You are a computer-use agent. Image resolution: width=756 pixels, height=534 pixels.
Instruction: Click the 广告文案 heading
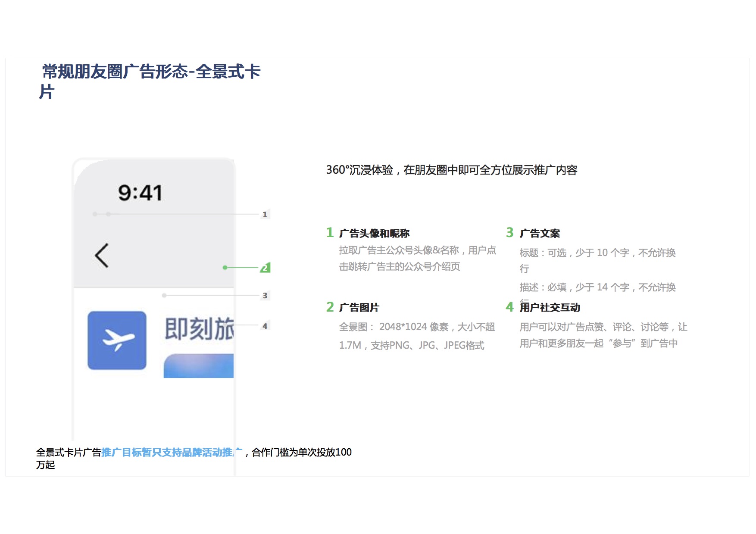pyautogui.click(x=540, y=234)
